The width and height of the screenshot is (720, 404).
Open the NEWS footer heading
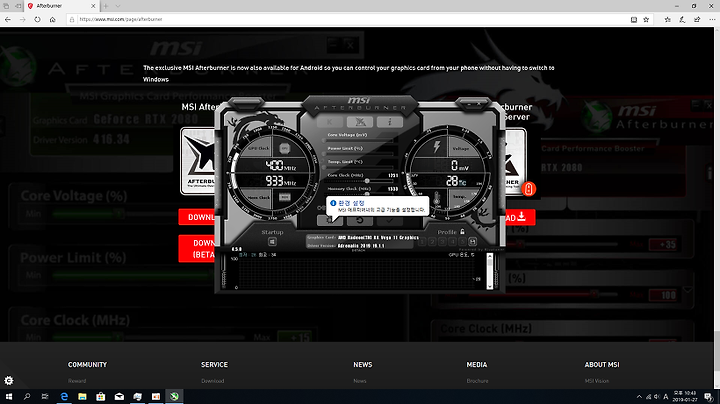[x=363, y=365]
